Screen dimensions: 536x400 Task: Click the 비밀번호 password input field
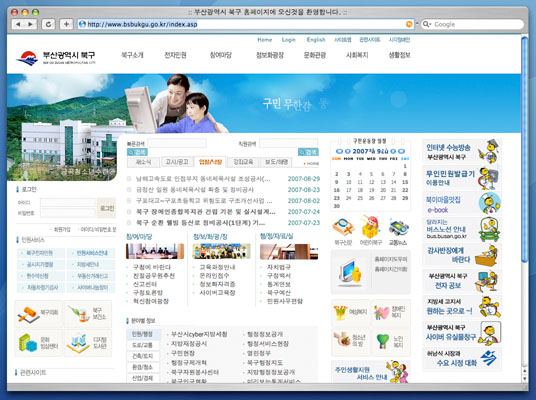coord(68,213)
